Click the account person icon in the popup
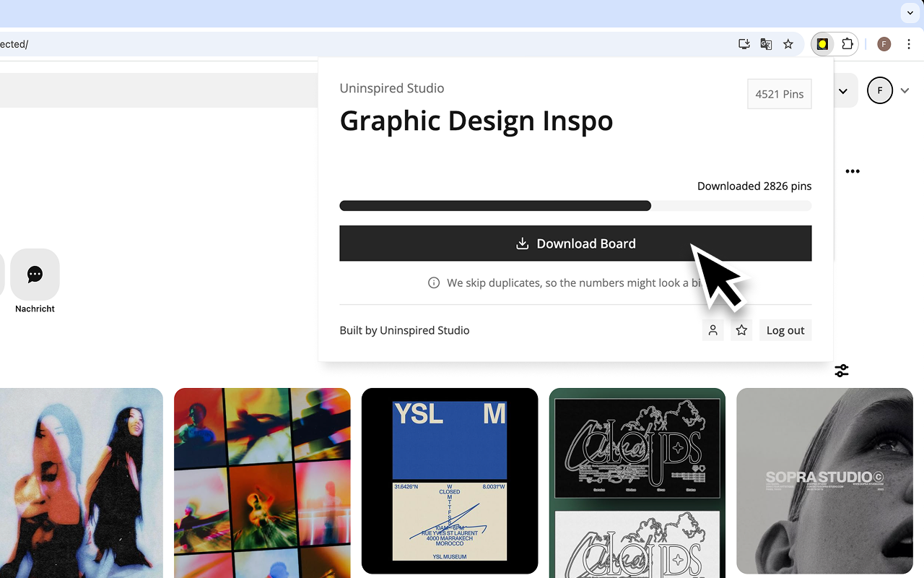The height and width of the screenshot is (578, 924). pos(712,329)
